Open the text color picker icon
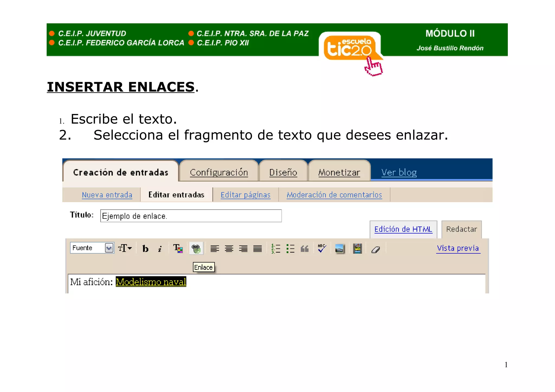This screenshot has width=555, height=392. pos(178,248)
